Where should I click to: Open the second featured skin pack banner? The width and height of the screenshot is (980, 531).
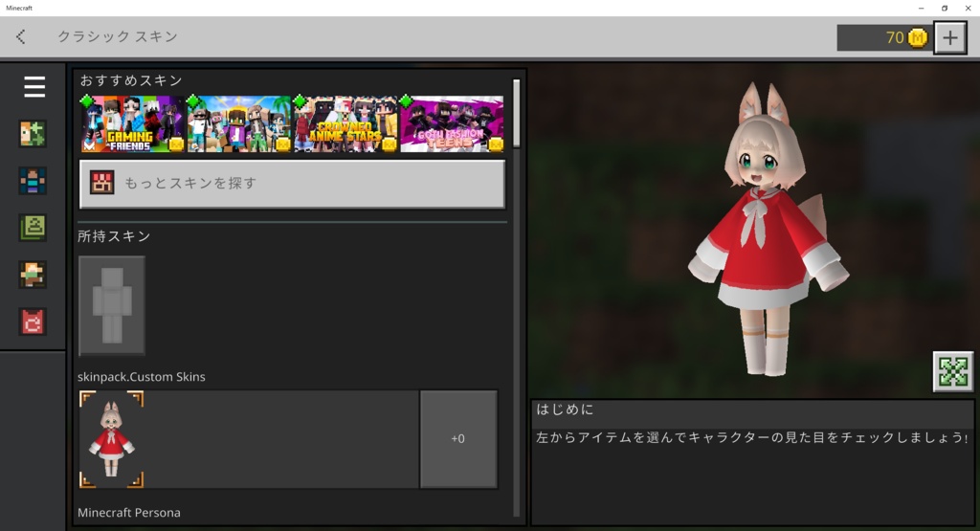pos(238,123)
